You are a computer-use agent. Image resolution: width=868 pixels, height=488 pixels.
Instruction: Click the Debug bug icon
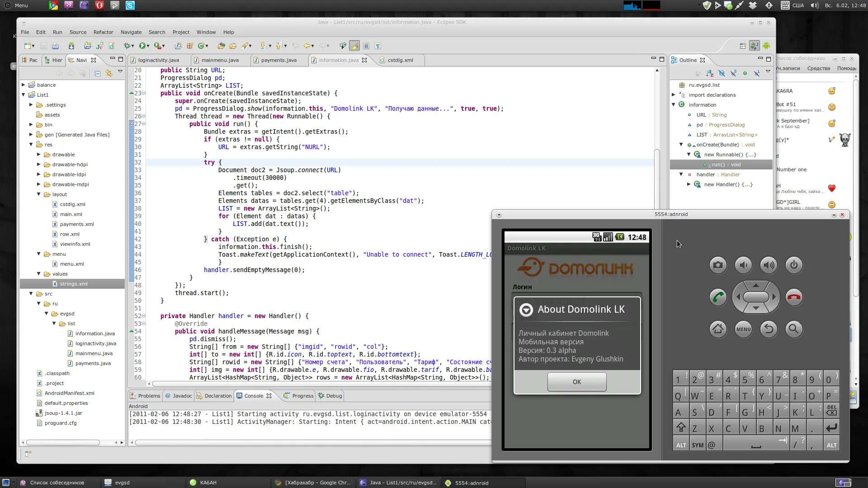click(127, 46)
